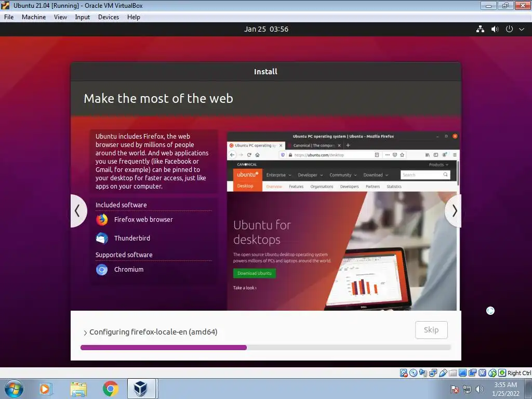The height and width of the screenshot is (399, 532).
Task: Open the Help menu
Action: pyautogui.click(x=134, y=17)
